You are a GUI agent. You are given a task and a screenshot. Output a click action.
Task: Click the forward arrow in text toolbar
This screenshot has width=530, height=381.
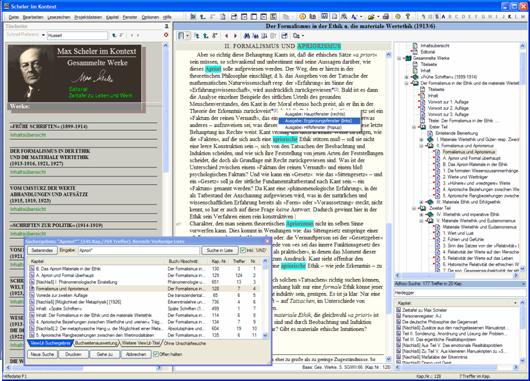[x=236, y=35]
